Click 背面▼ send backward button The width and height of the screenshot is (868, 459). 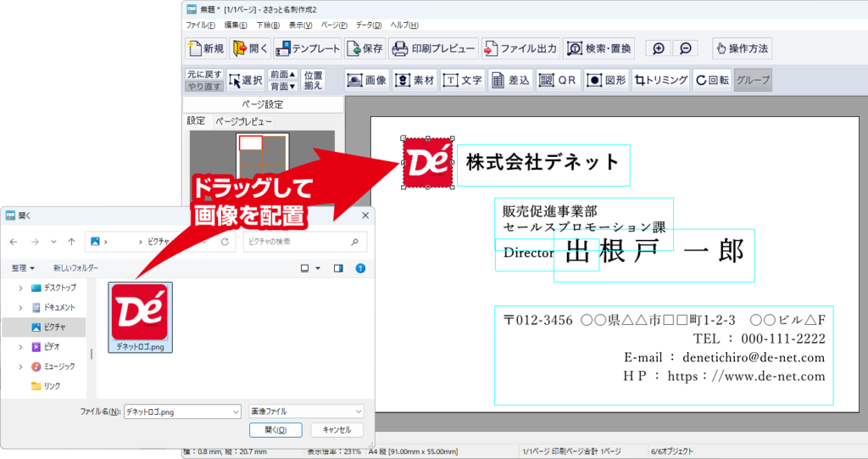tap(282, 86)
